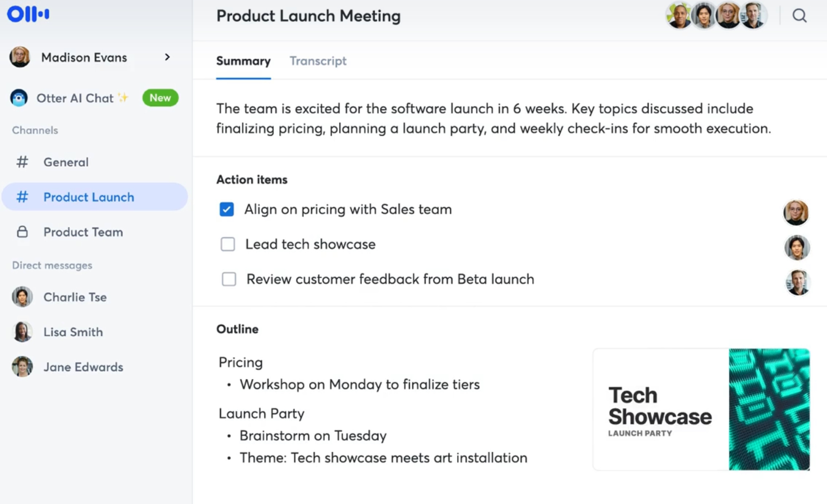Open search with the magnifying glass icon
Viewport: 827px width, 504px height.
pos(800,15)
